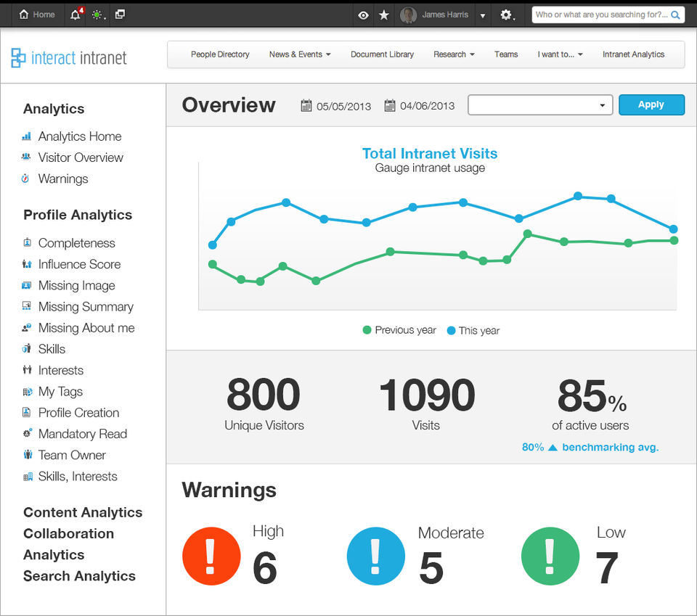The image size is (697, 616).
Task: Expand the James Harris user dropdown arrow
Action: (x=483, y=15)
